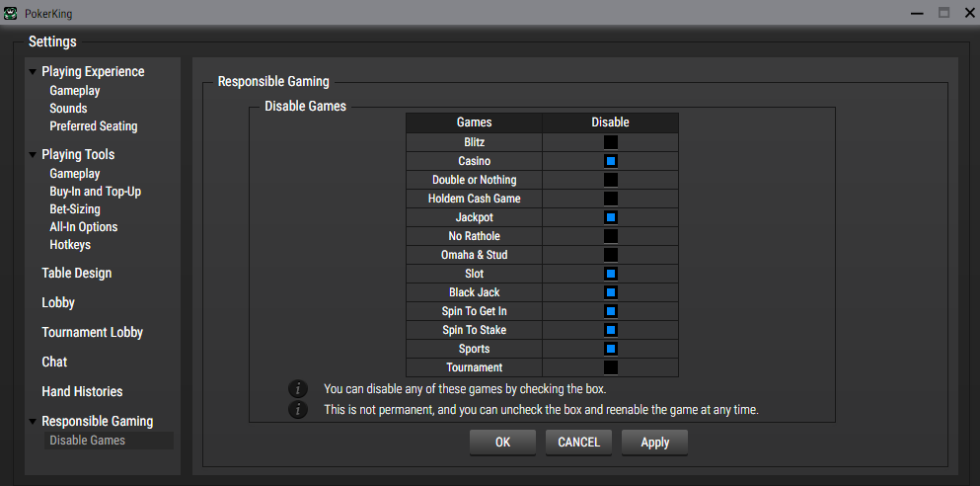Click the CANCEL button
The image size is (980, 486).
pos(578,443)
